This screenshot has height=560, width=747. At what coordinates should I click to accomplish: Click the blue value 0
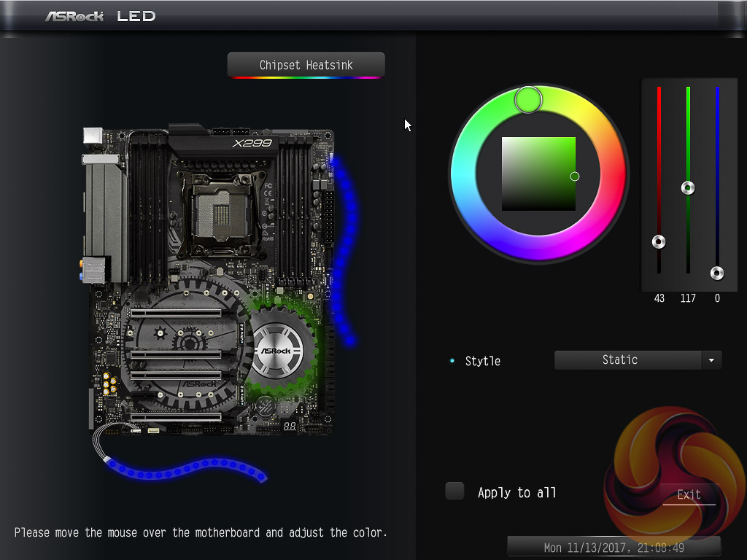tap(717, 298)
